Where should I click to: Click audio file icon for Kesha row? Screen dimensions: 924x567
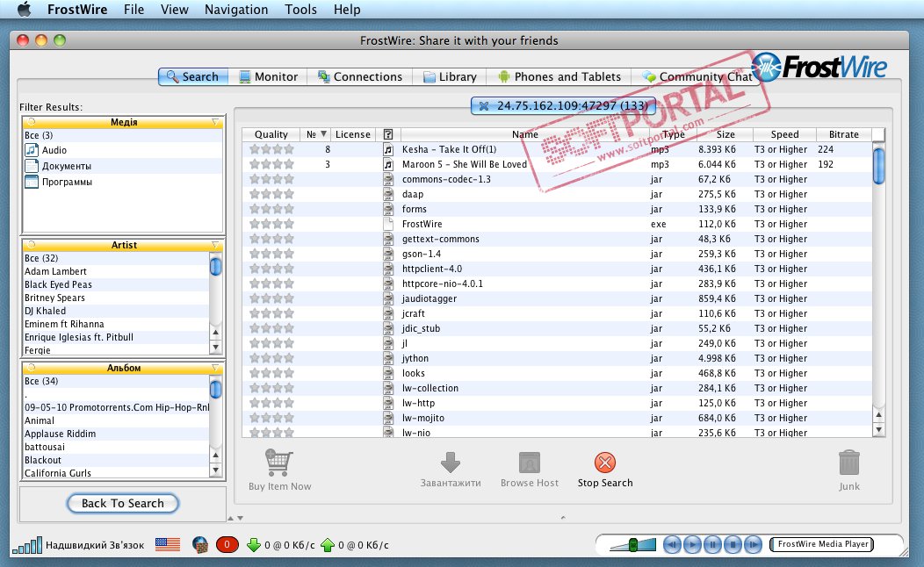coord(388,149)
